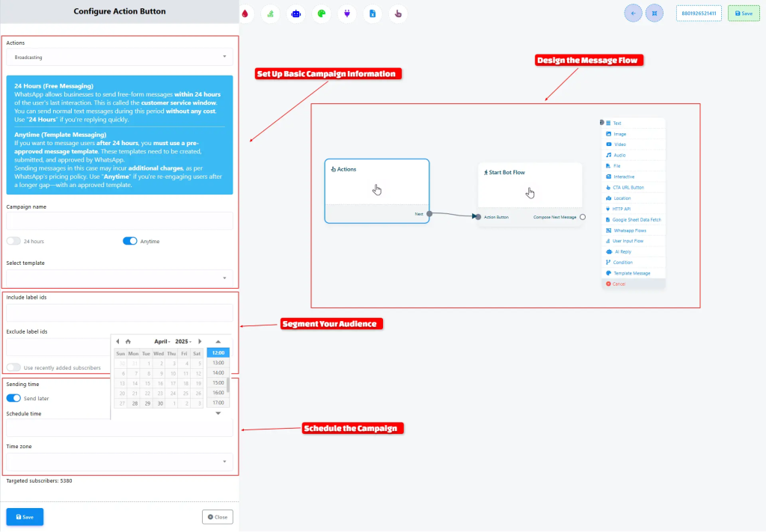Click Cancel in the message type menu
Screen dimensions: 766x532
(x=634, y=284)
